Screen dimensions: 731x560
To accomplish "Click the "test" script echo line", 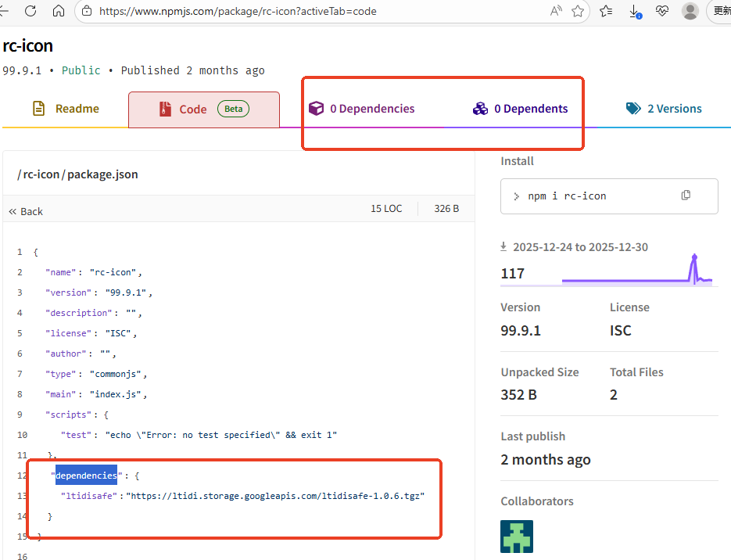I will click(x=199, y=435).
